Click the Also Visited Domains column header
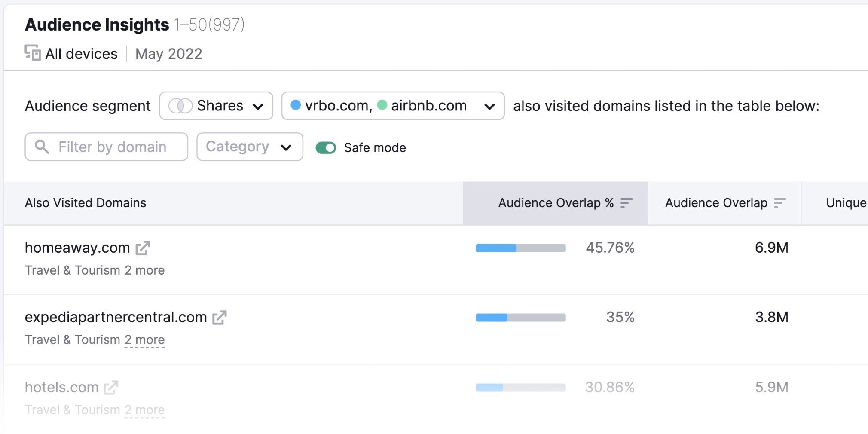The image size is (868, 434). point(86,203)
